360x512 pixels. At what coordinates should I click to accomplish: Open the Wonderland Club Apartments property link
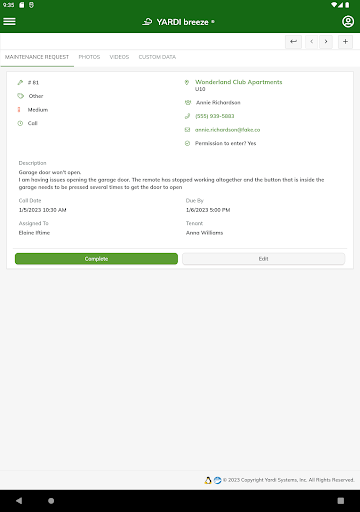(x=239, y=82)
